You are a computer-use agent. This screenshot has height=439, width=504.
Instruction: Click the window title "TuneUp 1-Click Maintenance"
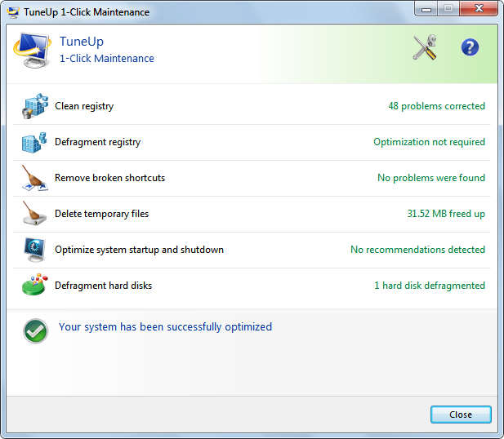pos(87,12)
